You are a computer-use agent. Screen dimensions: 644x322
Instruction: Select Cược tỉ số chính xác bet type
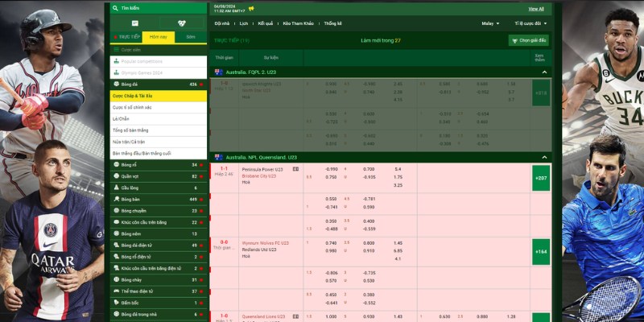point(133,107)
